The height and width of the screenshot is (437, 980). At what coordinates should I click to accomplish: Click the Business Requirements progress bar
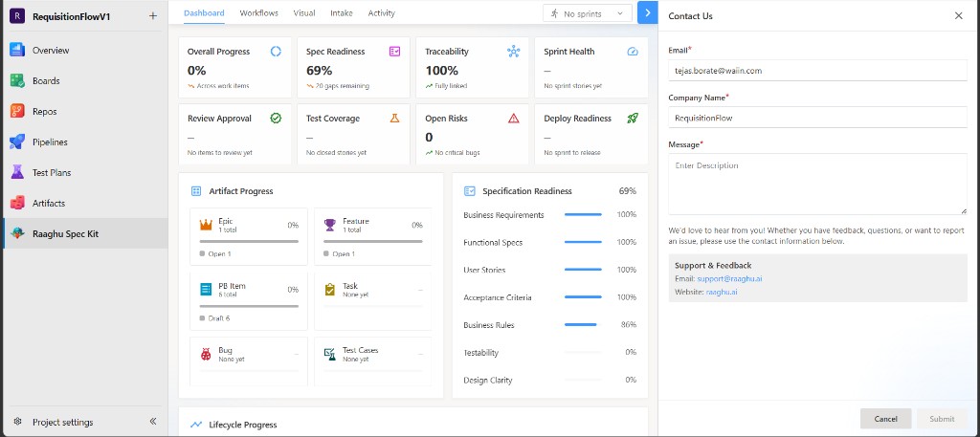[x=583, y=215]
